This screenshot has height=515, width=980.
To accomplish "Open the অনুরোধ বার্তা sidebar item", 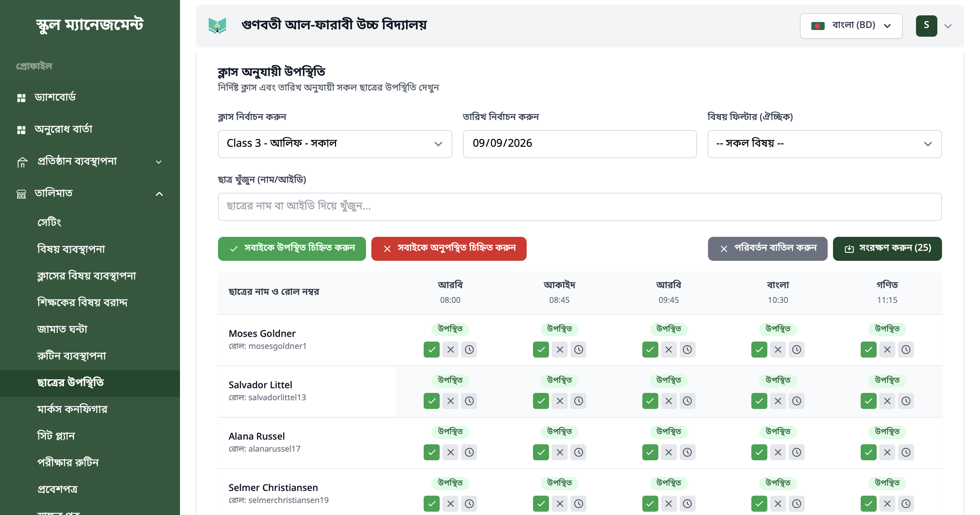I will point(90,129).
